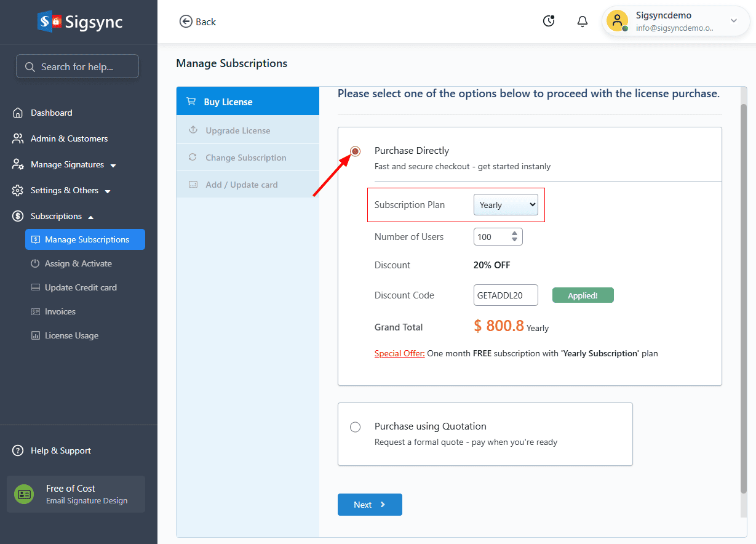The height and width of the screenshot is (544, 756).
Task: Click the Free of Cost signature design card
Action: [76, 494]
